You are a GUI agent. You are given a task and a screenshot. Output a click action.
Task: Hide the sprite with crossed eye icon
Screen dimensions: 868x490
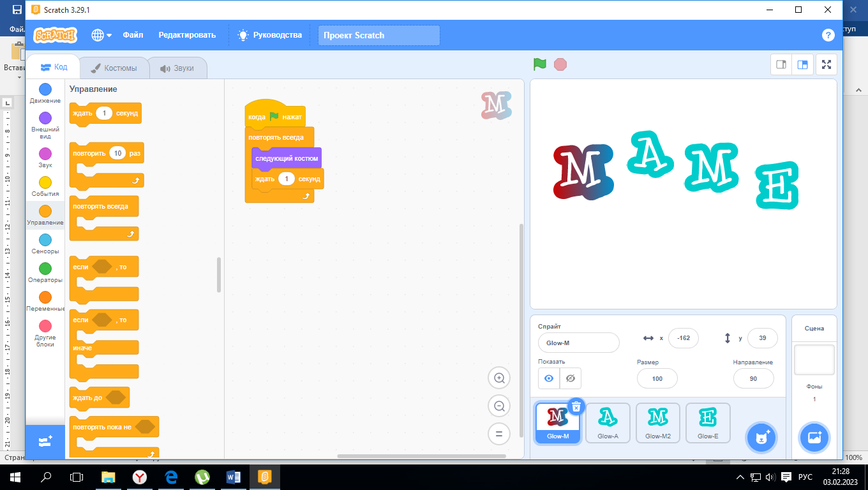point(571,378)
